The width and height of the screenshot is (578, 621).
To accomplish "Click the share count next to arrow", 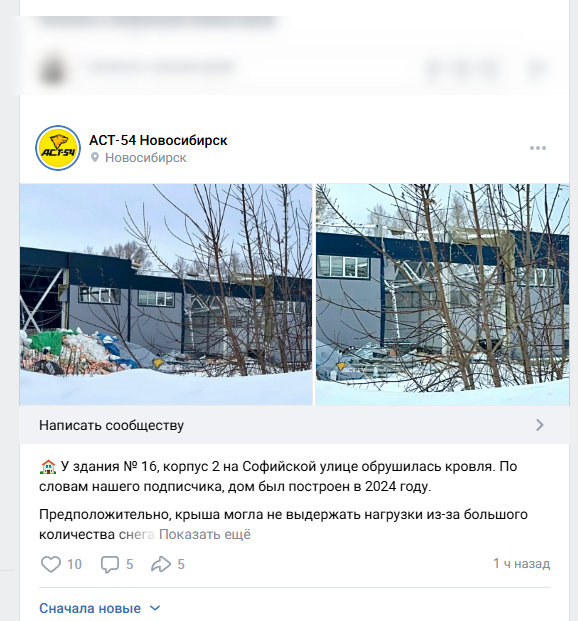I will pos(181,564).
